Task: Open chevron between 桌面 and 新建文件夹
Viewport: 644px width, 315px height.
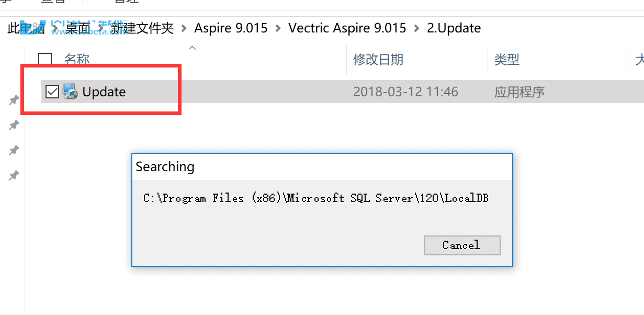Action: coord(100,28)
